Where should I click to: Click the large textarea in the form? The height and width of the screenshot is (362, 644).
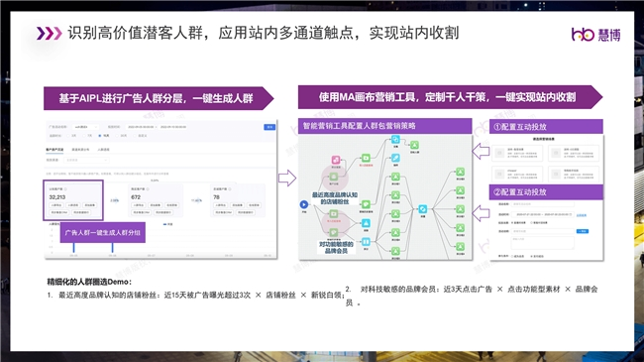click(x=543, y=243)
